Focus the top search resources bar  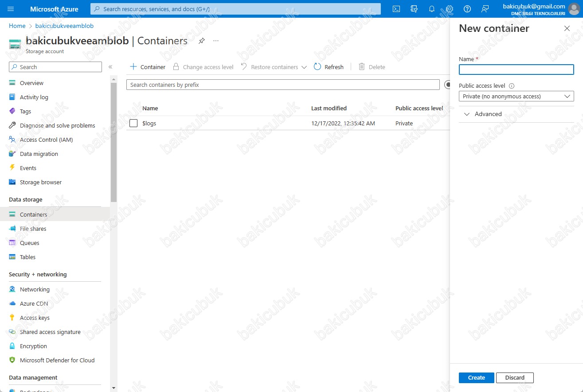coord(235,9)
